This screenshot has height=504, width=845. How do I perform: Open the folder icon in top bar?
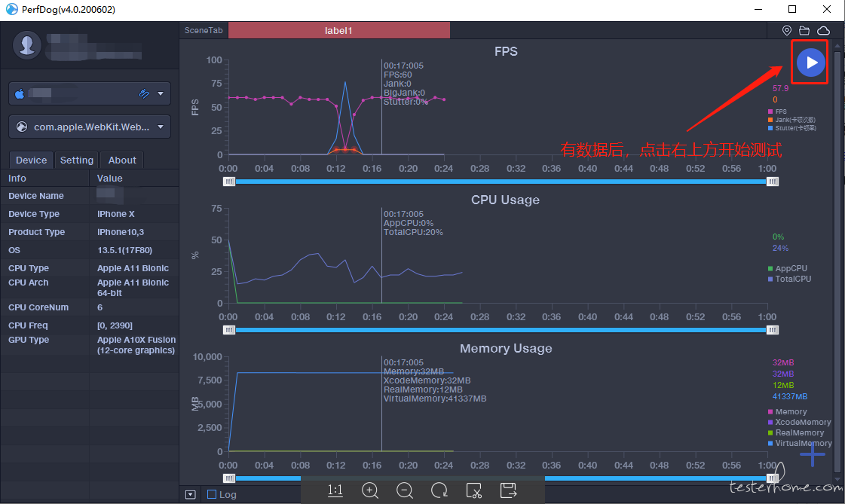coord(804,30)
